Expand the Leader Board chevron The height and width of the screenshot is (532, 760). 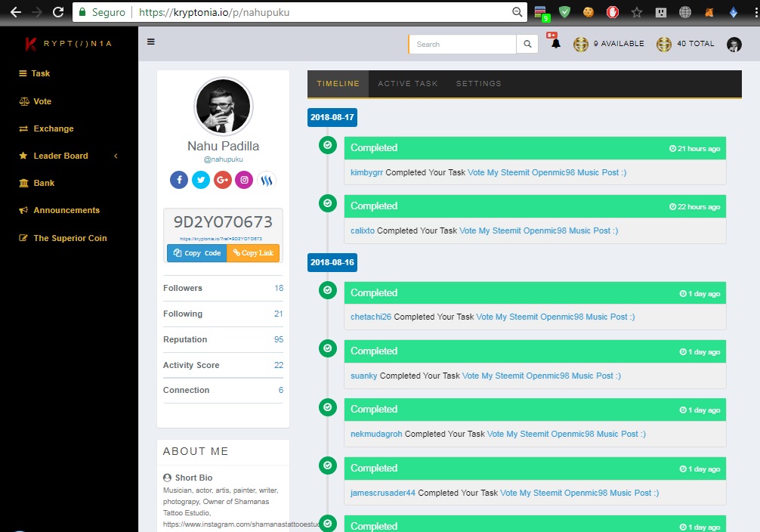pyautogui.click(x=116, y=156)
